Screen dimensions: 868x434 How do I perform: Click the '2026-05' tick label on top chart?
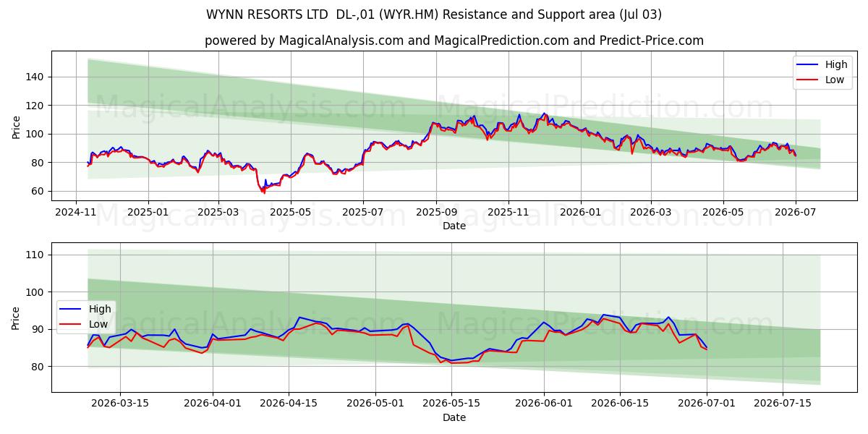point(723,213)
